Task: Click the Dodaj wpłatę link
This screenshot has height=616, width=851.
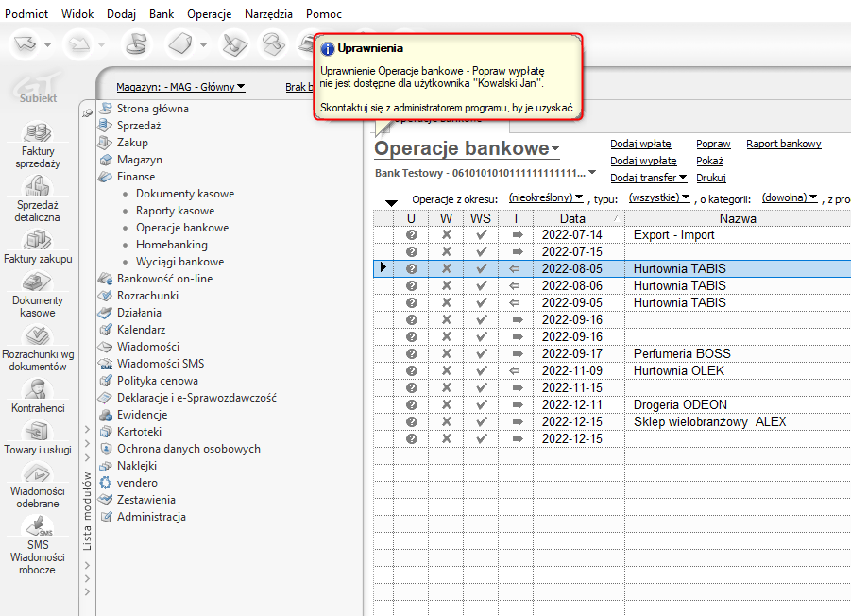Action: pyautogui.click(x=640, y=144)
